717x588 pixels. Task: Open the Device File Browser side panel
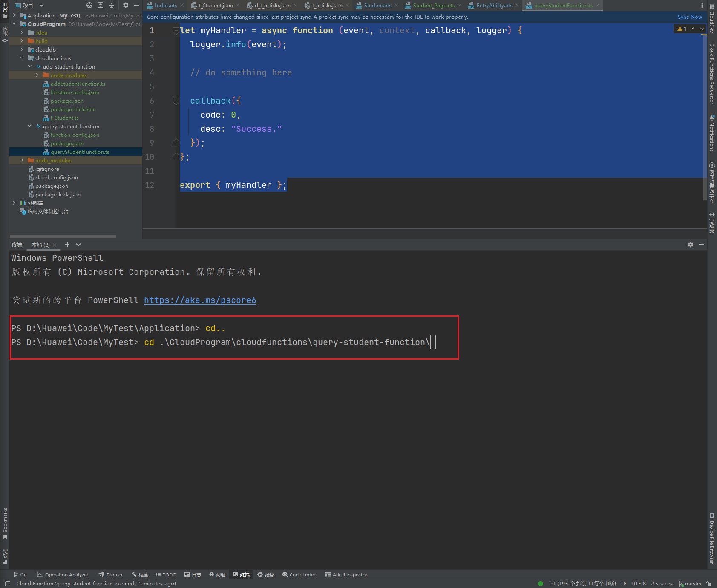pos(712,538)
